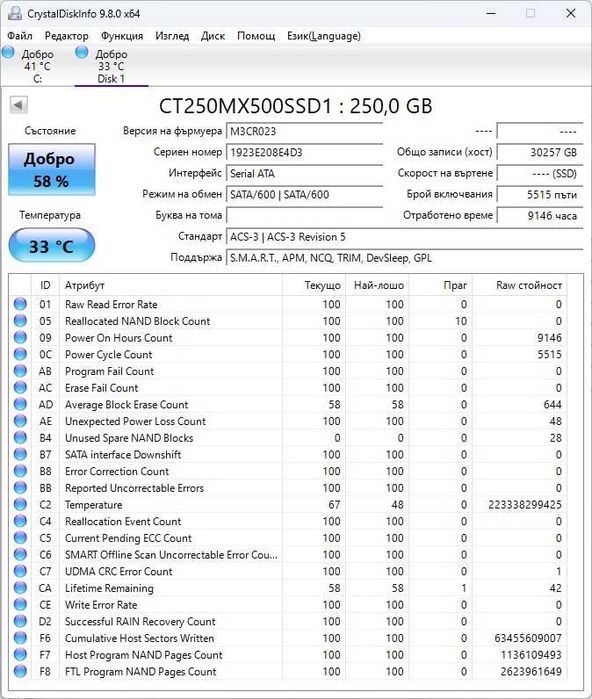Select the Disk 1 tab
592x699 pixels.
pos(111,66)
